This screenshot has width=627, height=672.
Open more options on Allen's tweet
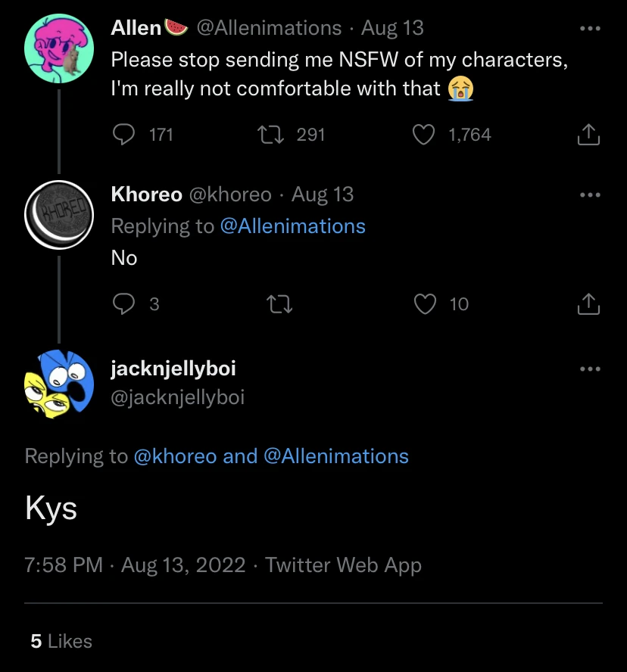[589, 29]
